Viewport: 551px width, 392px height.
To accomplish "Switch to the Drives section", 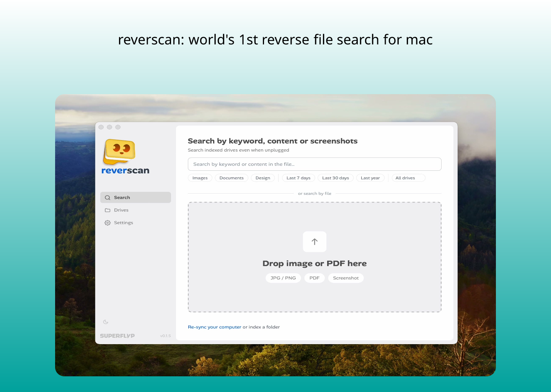I will 121,210.
